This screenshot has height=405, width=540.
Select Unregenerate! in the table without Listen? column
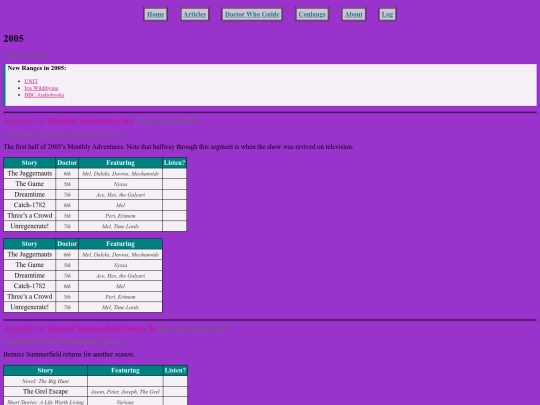(30, 307)
